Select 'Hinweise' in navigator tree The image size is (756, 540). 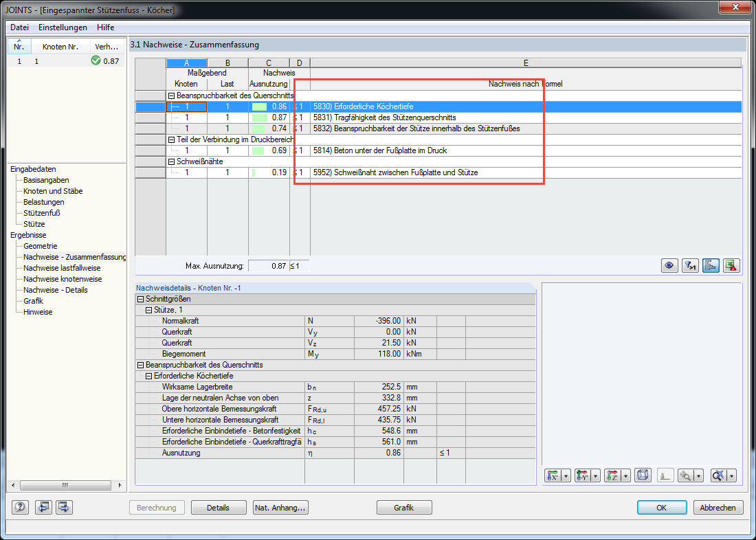pos(38,313)
